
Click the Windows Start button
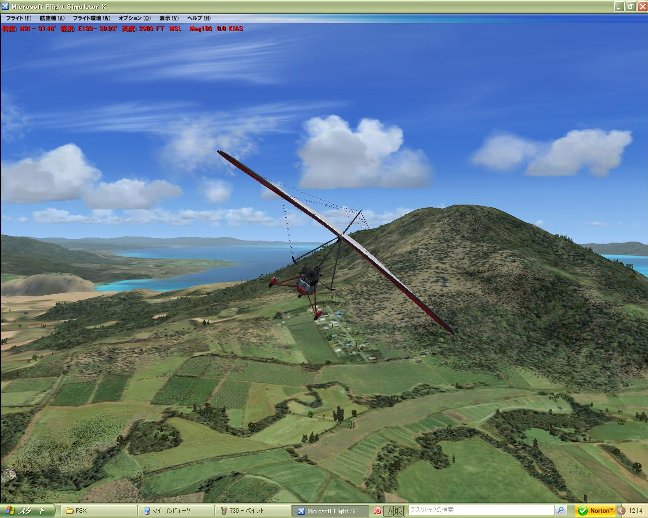click(x=28, y=510)
